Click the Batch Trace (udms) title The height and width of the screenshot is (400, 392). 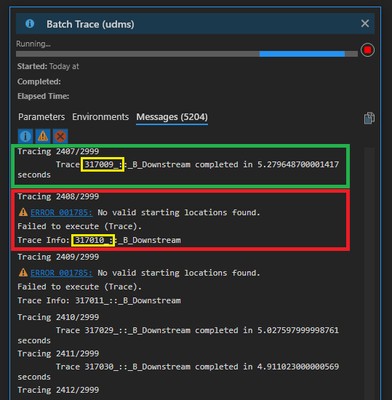(x=90, y=24)
